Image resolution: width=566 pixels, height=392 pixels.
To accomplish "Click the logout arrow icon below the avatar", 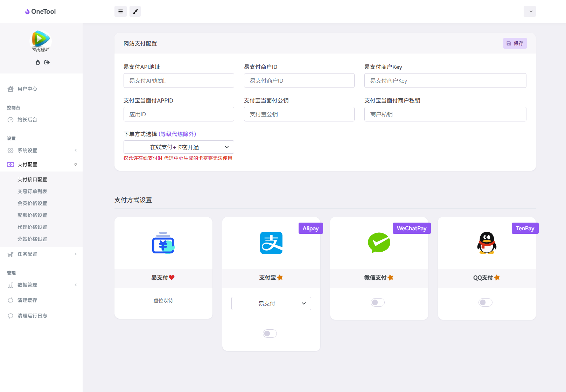I will (47, 62).
